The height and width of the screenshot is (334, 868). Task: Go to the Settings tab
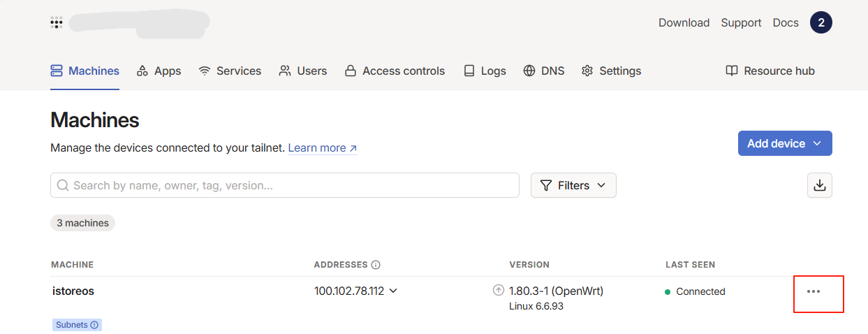tap(611, 71)
